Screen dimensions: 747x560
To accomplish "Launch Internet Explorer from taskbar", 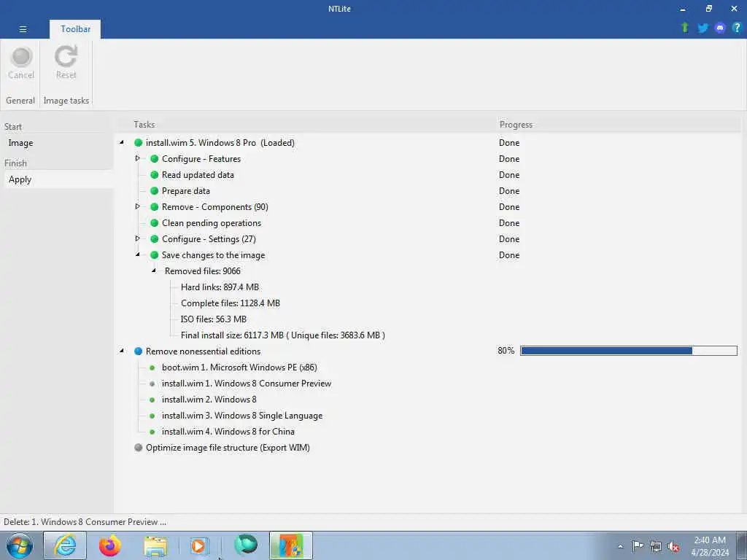I will click(x=65, y=545).
